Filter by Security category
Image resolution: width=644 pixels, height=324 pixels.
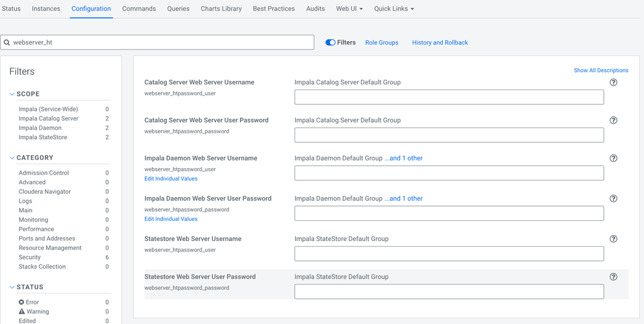point(30,257)
